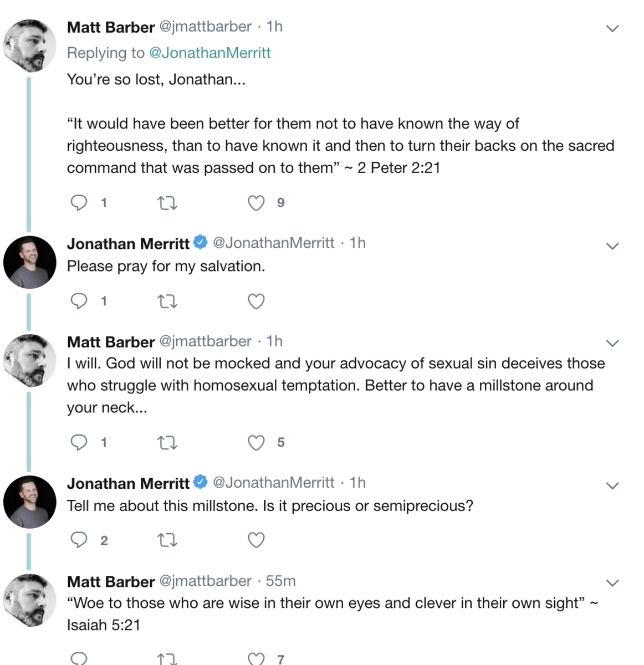
Task: Like the tweet with 5 likes
Action: point(256,443)
